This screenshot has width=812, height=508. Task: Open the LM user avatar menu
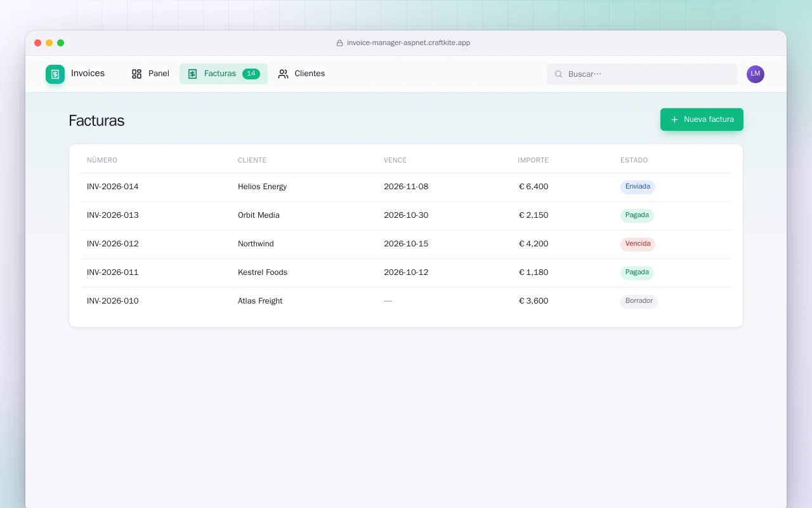(x=756, y=74)
